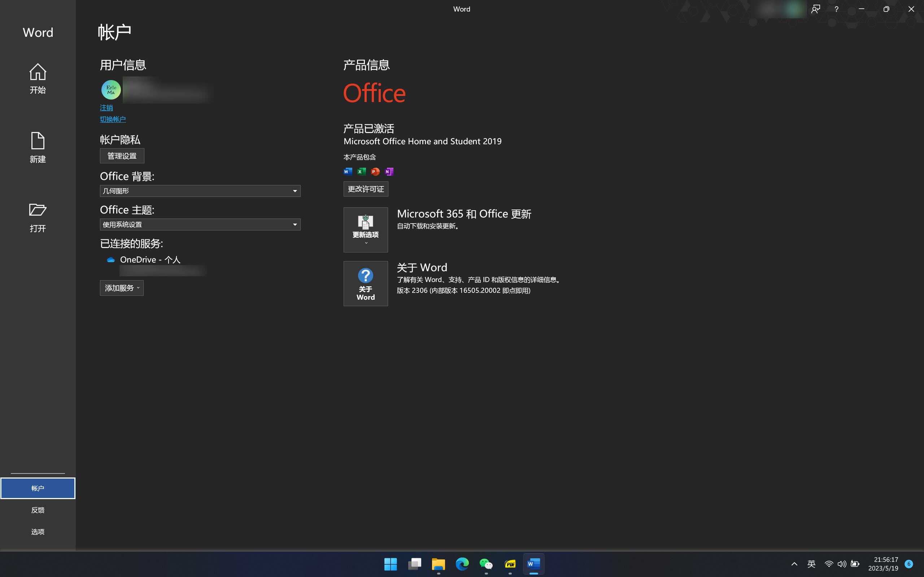Viewport: 924px width, 577px height.
Task: Click the Switch account (切换帐户) link
Action: click(x=113, y=119)
